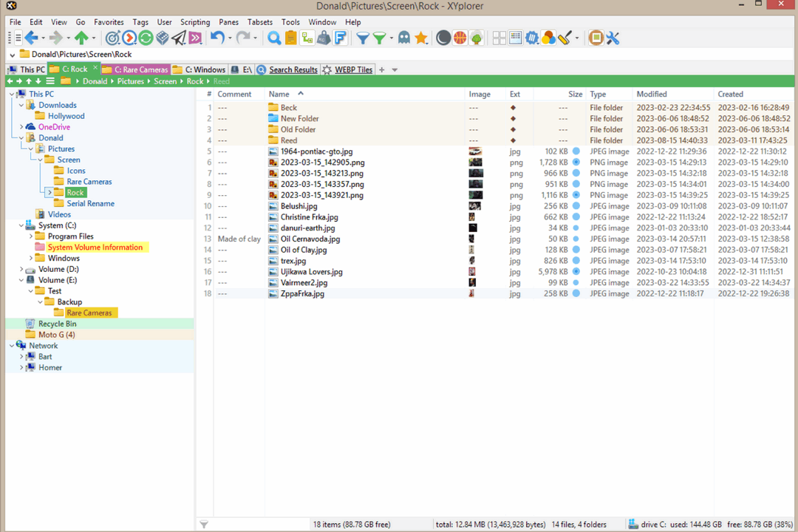Select the trex.jpg file in the list
Screen dimensions: 798x532
(293, 261)
